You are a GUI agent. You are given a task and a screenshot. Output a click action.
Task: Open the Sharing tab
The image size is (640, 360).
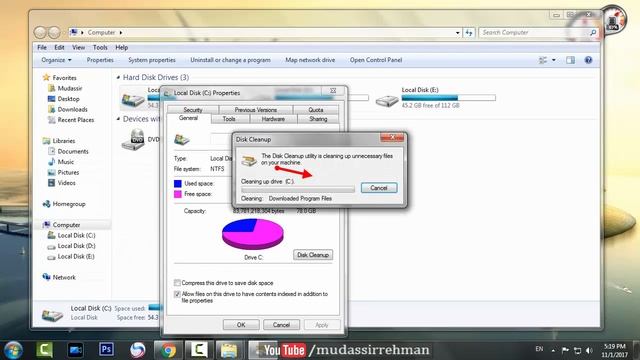(x=318, y=119)
